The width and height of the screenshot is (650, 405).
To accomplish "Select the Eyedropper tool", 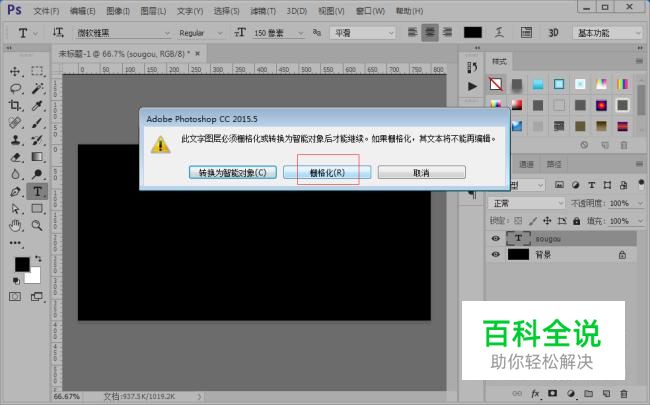I will 37,105.
